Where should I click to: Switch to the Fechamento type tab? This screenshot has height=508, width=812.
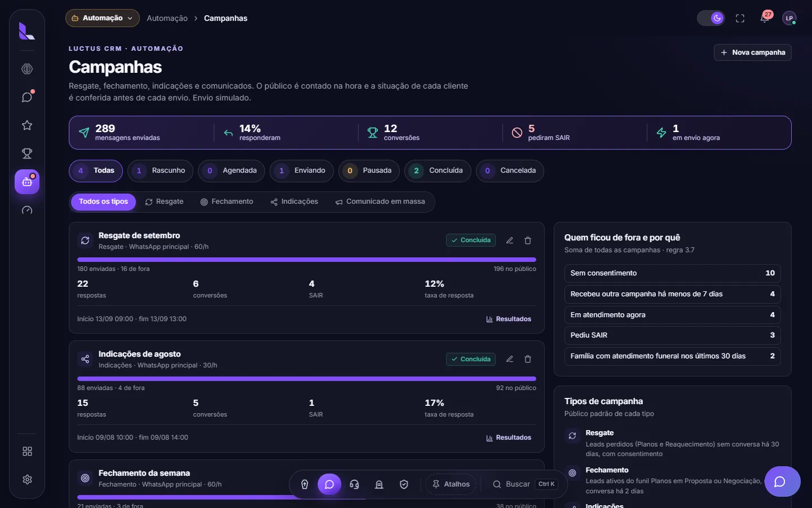[x=227, y=202]
